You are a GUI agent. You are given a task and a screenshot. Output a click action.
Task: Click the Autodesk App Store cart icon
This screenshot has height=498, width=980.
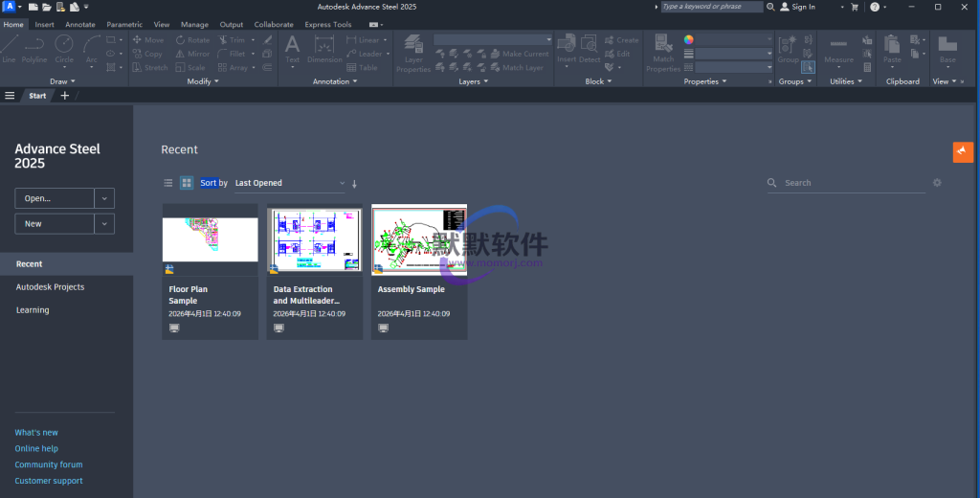[855, 7]
